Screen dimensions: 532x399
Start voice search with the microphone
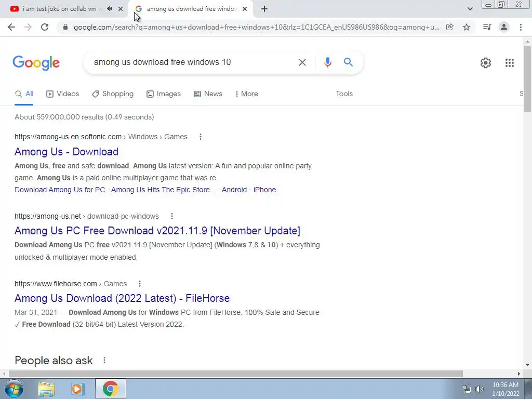327,62
